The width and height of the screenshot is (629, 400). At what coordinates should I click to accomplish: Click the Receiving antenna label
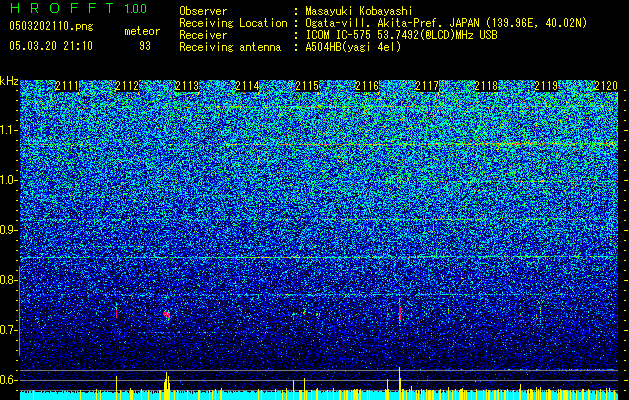[x=230, y=47]
